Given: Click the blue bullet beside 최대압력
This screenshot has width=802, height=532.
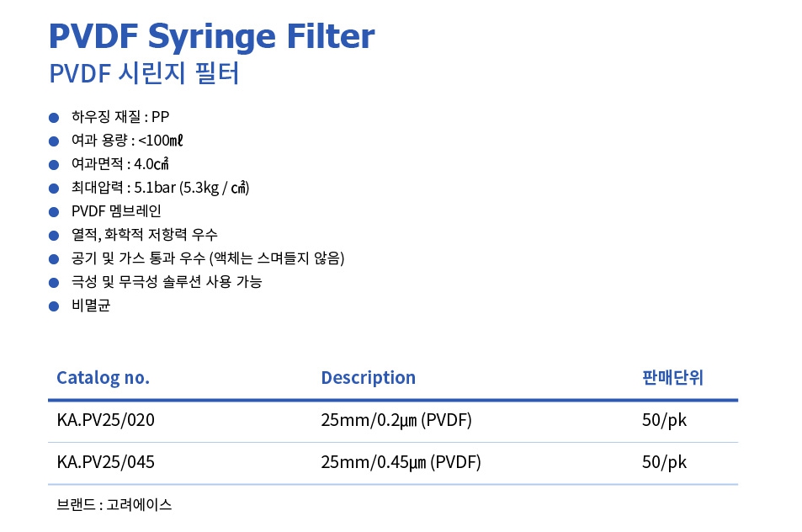Looking at the screenshot, I should tap(55, 188).
